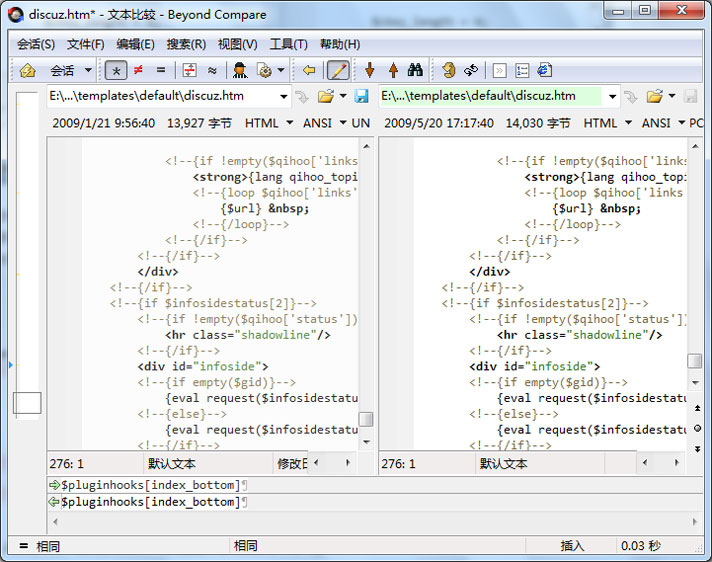Click the left pane horizontal scroll-right arrow
The image size is (712, 562).
[348, 463]
